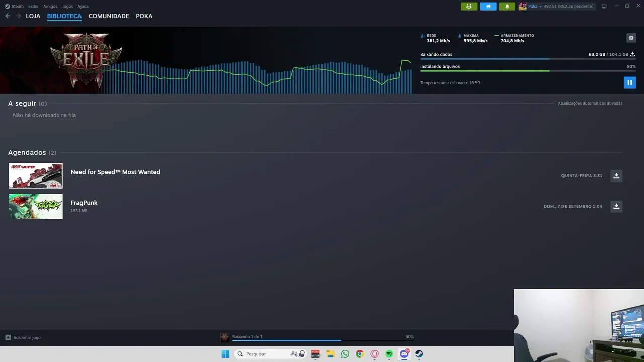Click the Baixando dados progress bar

(528, 59)
